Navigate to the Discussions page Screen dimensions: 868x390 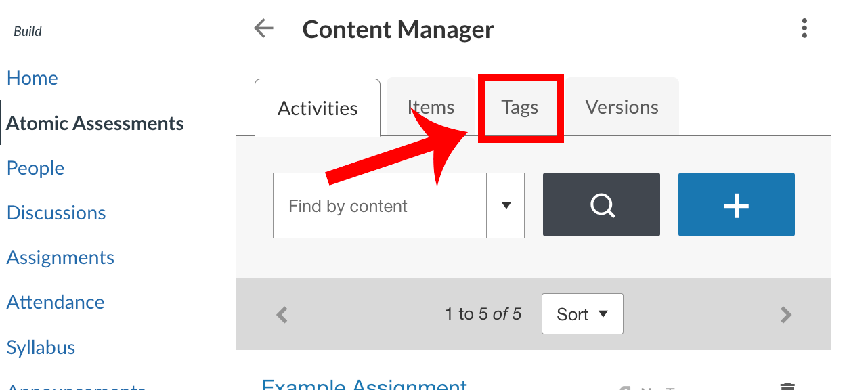56,213
